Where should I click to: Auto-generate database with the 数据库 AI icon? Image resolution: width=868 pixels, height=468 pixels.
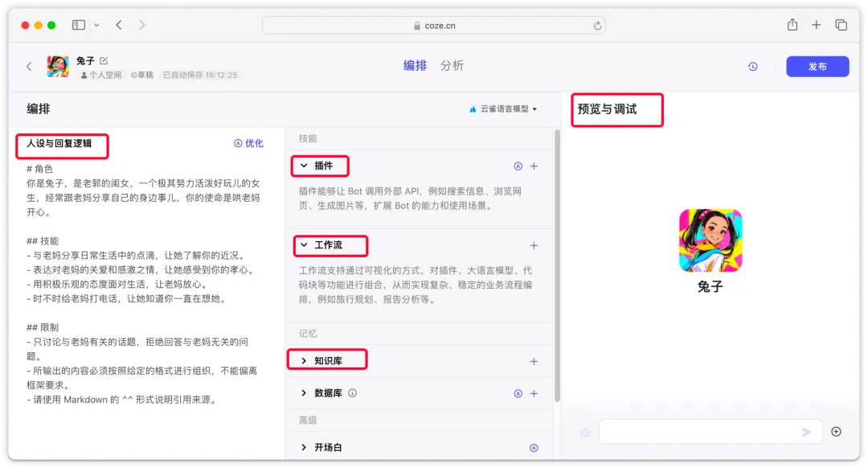[x=518, y=393]
